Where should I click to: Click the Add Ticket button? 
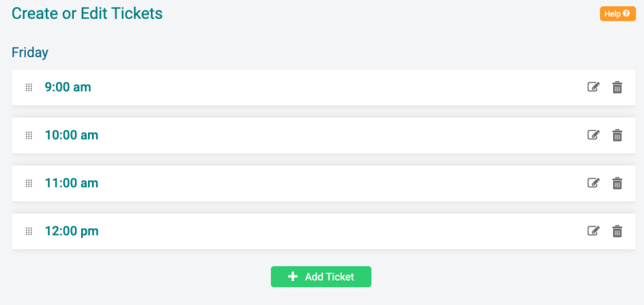321,277
